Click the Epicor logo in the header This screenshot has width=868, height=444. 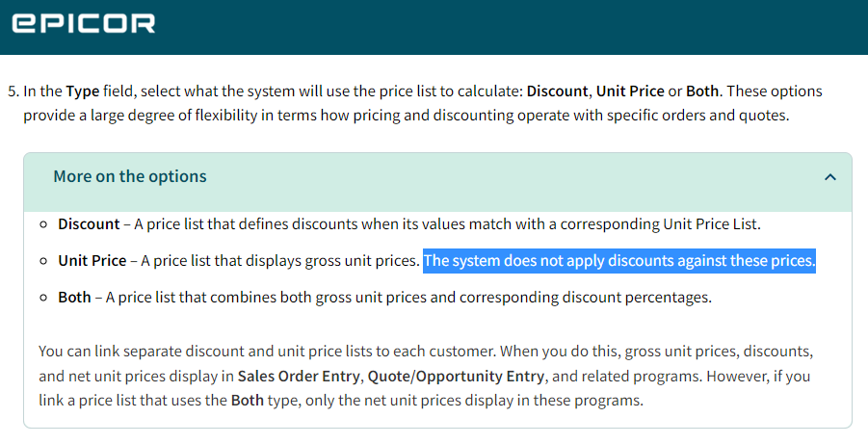point(83,24)
